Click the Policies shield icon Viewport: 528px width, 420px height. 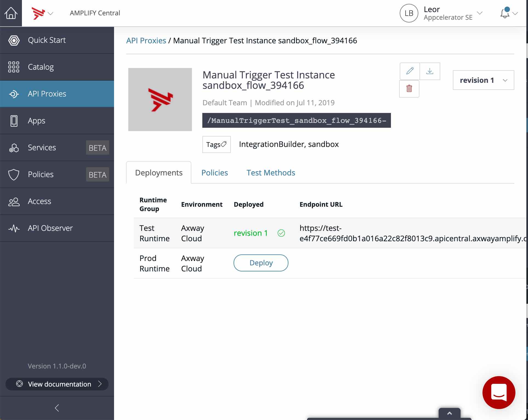(x=14, y=175)
